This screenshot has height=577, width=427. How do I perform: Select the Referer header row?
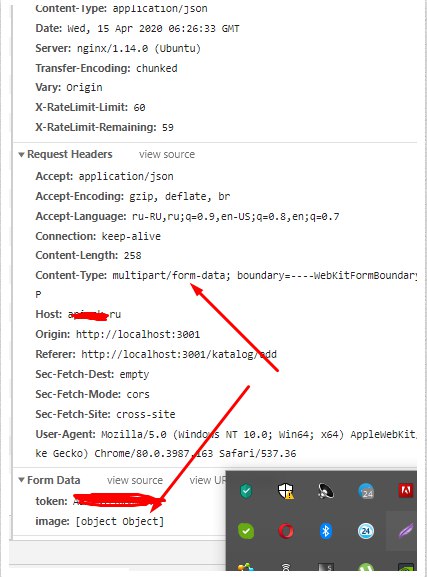pyautogui.click(x=156, y=354)
